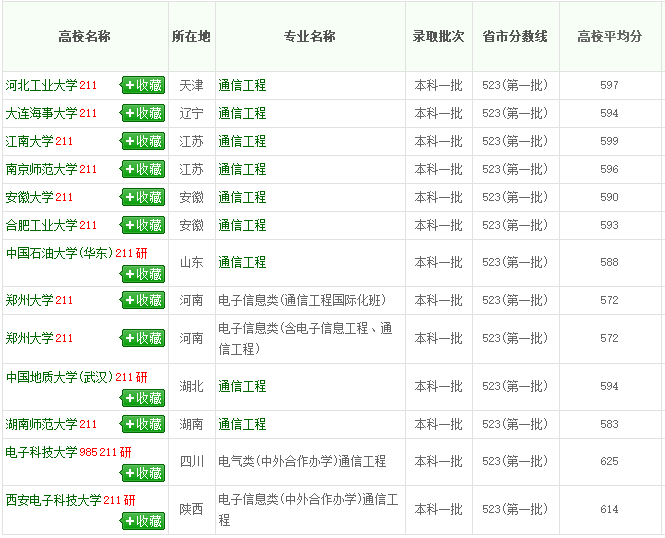This screenshot has width=665, height=538.
Task: Open 电子科技大学 university link
Action: tap(42, 452)
